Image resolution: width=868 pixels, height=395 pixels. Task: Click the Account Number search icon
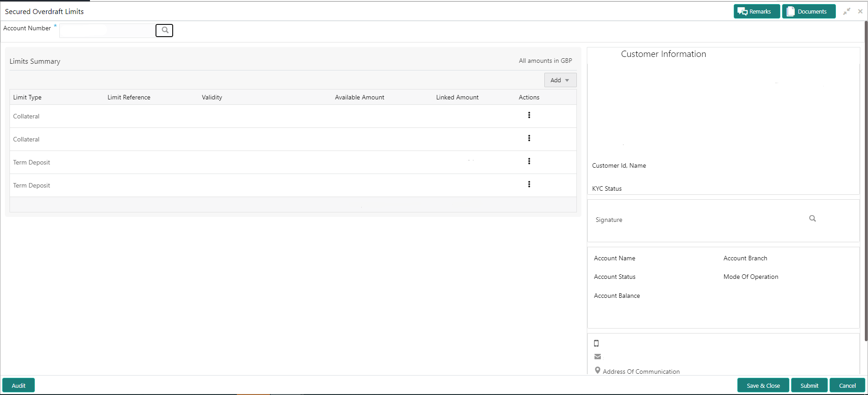pos(165,30)
